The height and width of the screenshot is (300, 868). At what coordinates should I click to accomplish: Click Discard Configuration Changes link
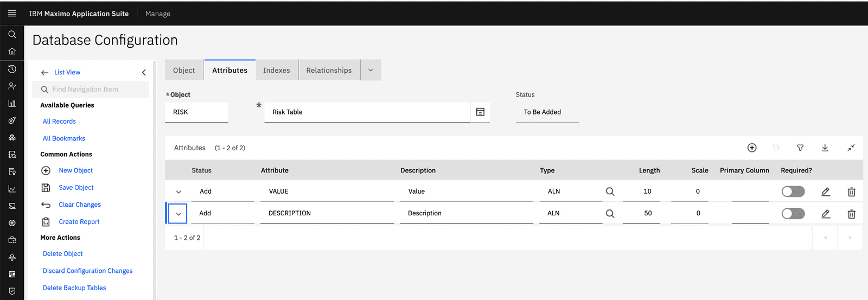click(87, 271)
